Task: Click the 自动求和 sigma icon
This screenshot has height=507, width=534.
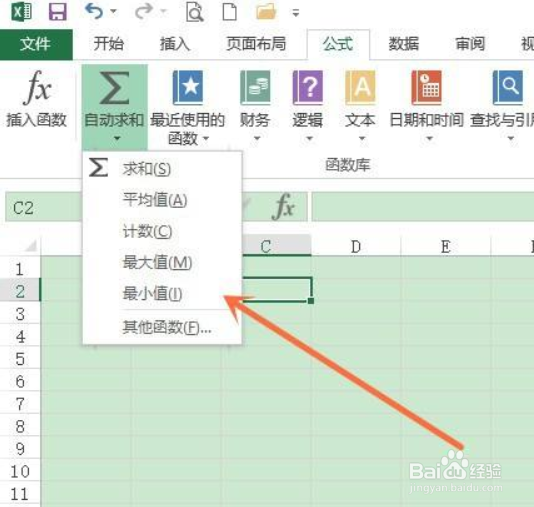Action: [114, 88]
